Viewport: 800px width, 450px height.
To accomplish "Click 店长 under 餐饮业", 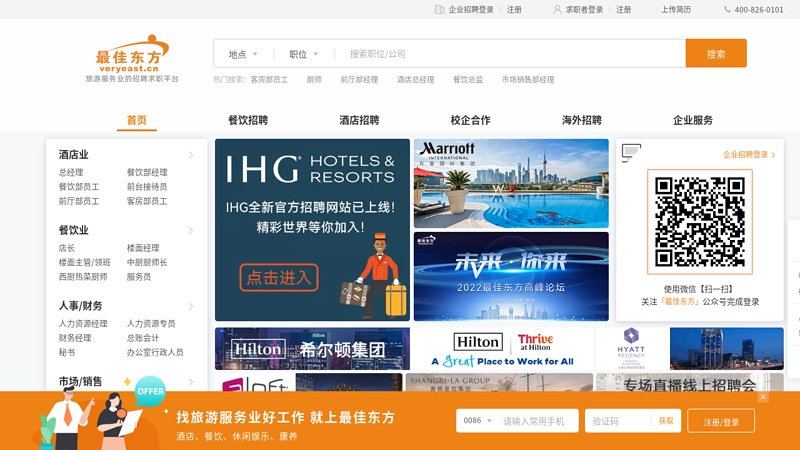I will point(67,248).
